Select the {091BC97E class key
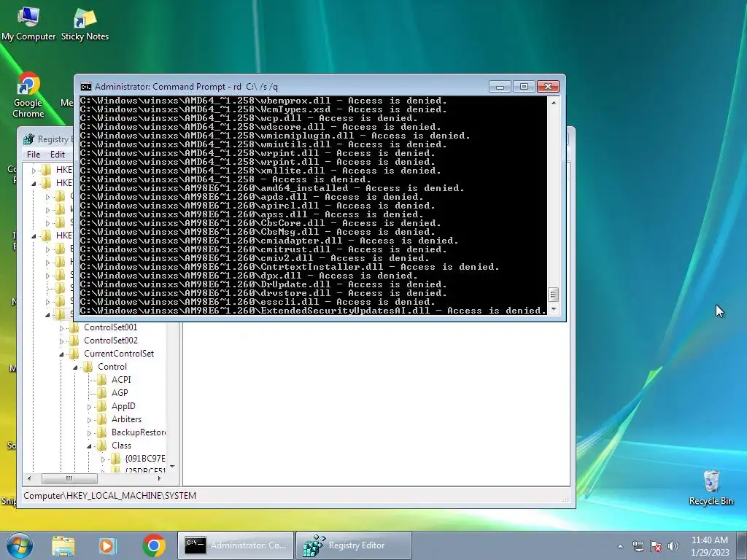Image resolution: width=747 pixels, height=560 pixels. 145,459
